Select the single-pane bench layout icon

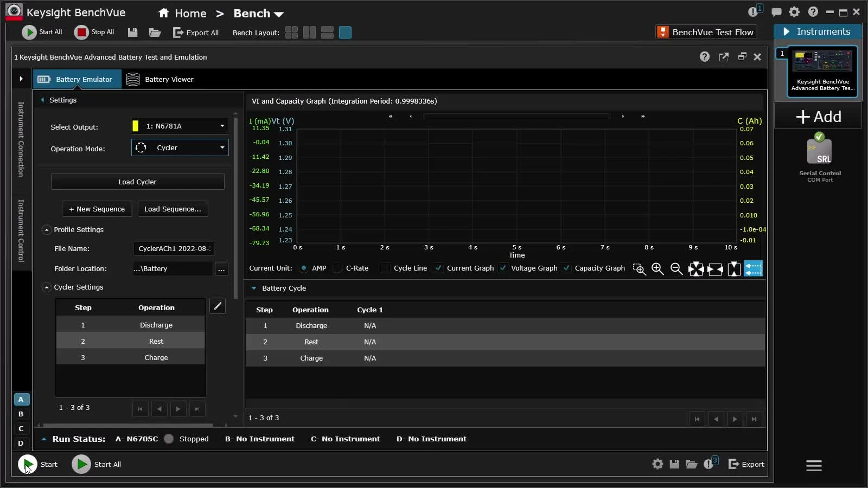[345, 33]
